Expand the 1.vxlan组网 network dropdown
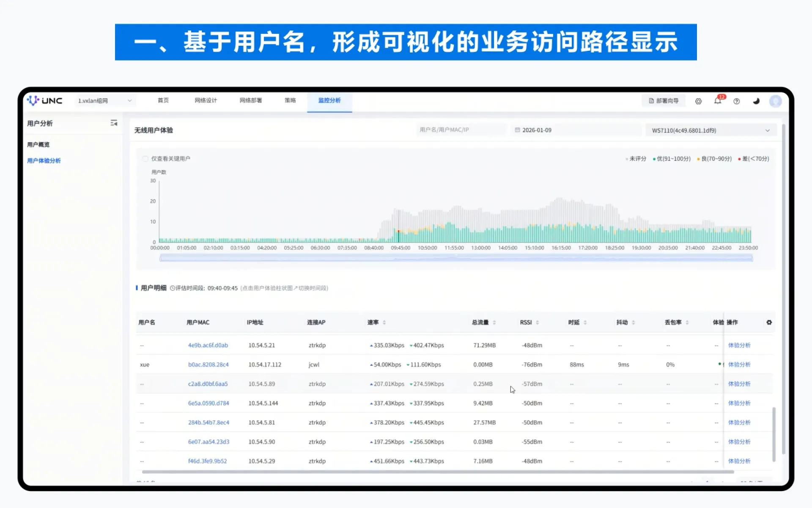This screenshot has width=812, height=508. tap(104, 101)
